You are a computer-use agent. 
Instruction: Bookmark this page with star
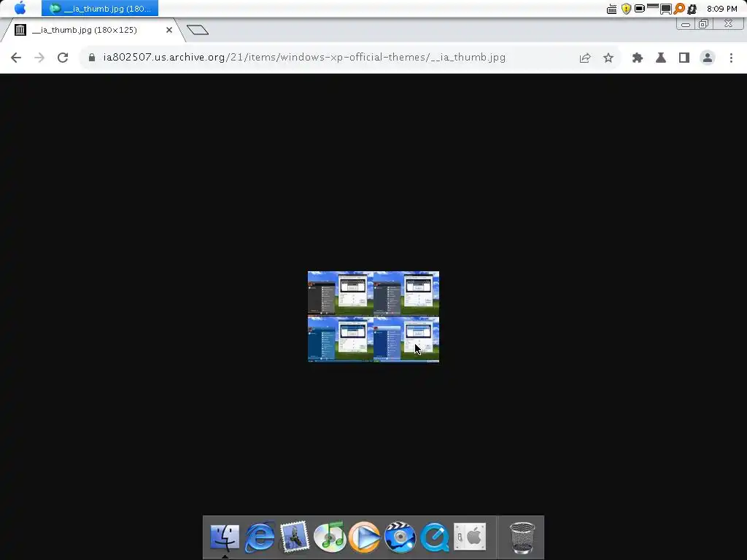coord(608,58)
